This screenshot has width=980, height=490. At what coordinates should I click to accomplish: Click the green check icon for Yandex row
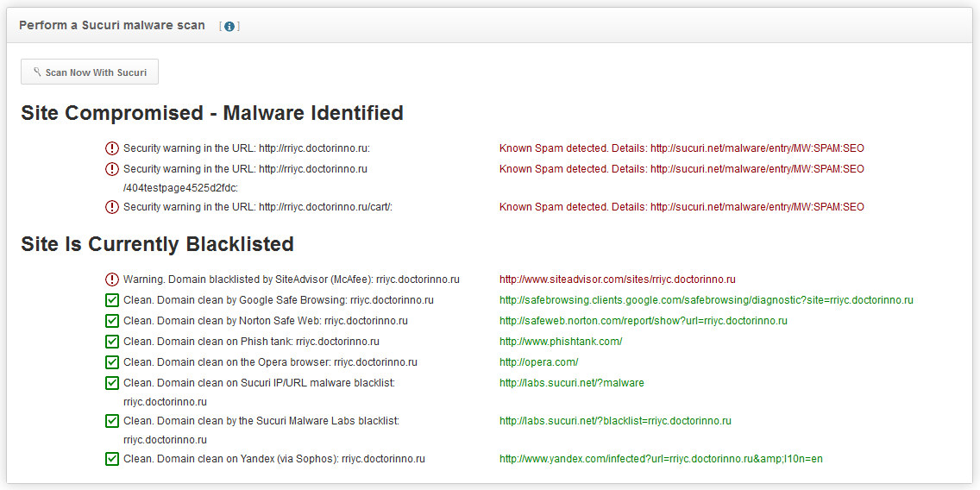click(x=112, y=459)
